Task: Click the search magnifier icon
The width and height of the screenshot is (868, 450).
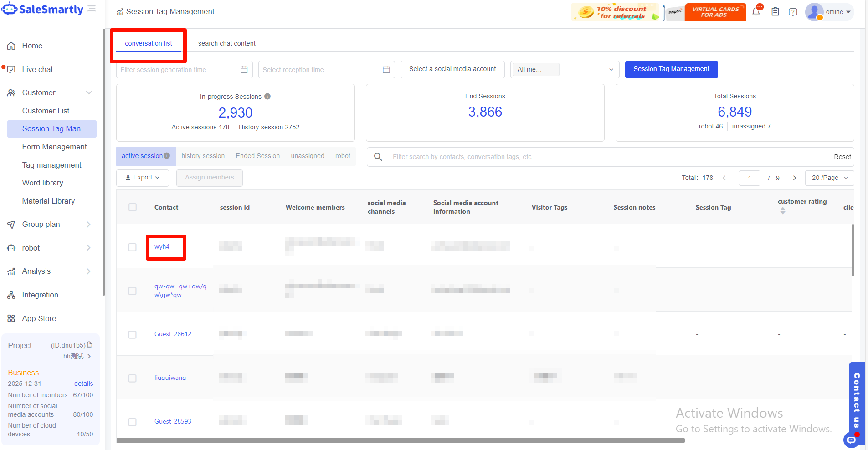Action: coord(378,157)
